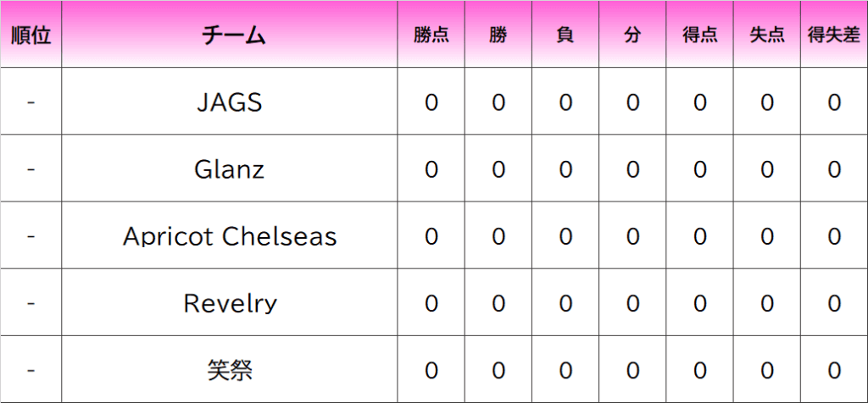Select the 得失差 value for Glanz

tap(834, 169)
